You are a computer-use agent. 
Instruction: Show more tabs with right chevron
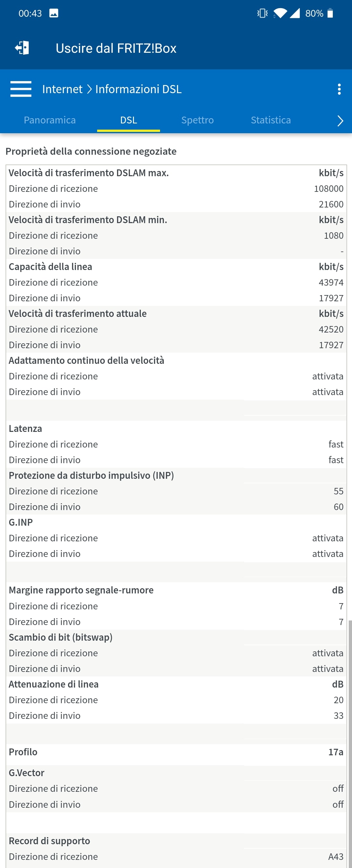pyautogui.click(x=340, y=120)
